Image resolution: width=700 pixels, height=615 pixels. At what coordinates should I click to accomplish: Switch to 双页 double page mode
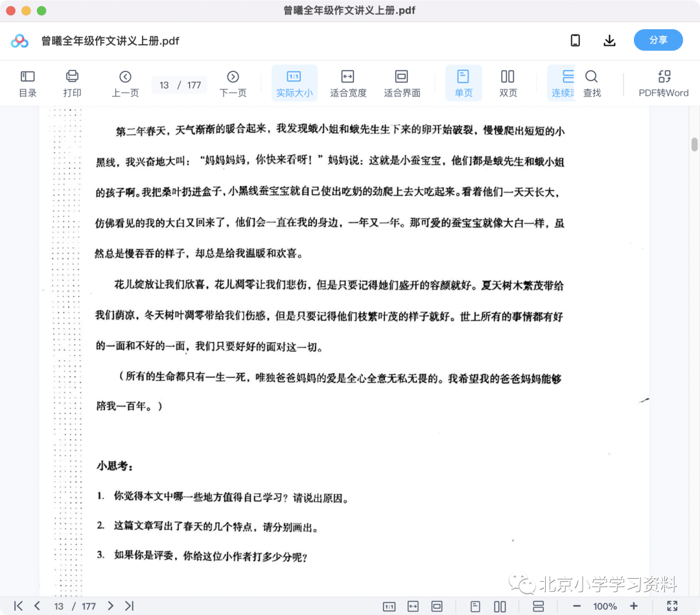point(508,83)
